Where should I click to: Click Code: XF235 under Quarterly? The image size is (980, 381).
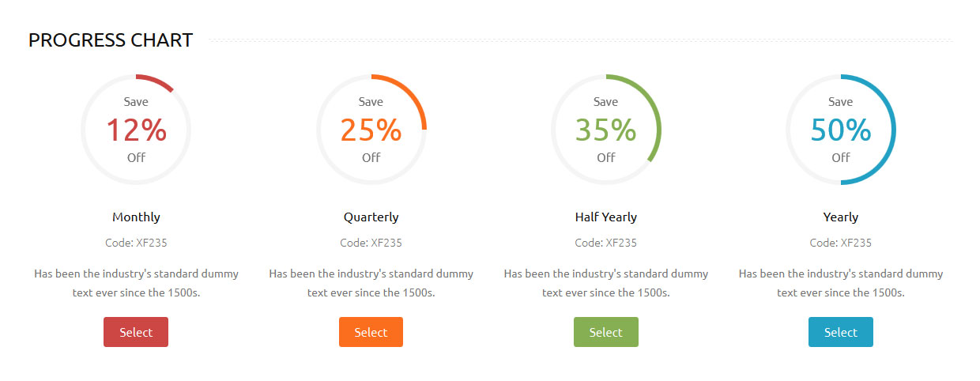(371, 243)
